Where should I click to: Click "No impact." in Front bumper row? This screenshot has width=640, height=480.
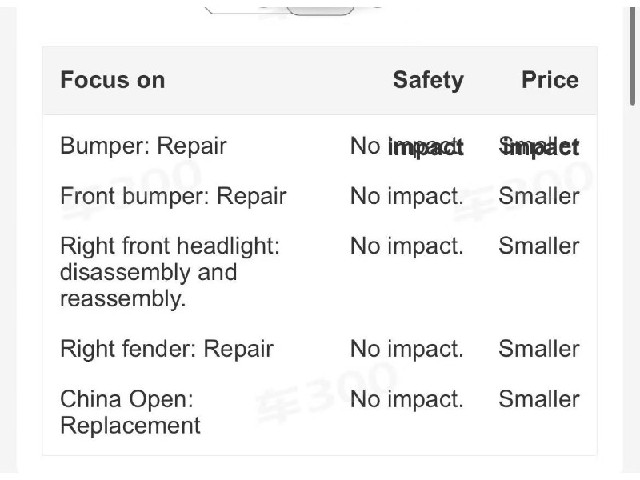click(407, 196)
